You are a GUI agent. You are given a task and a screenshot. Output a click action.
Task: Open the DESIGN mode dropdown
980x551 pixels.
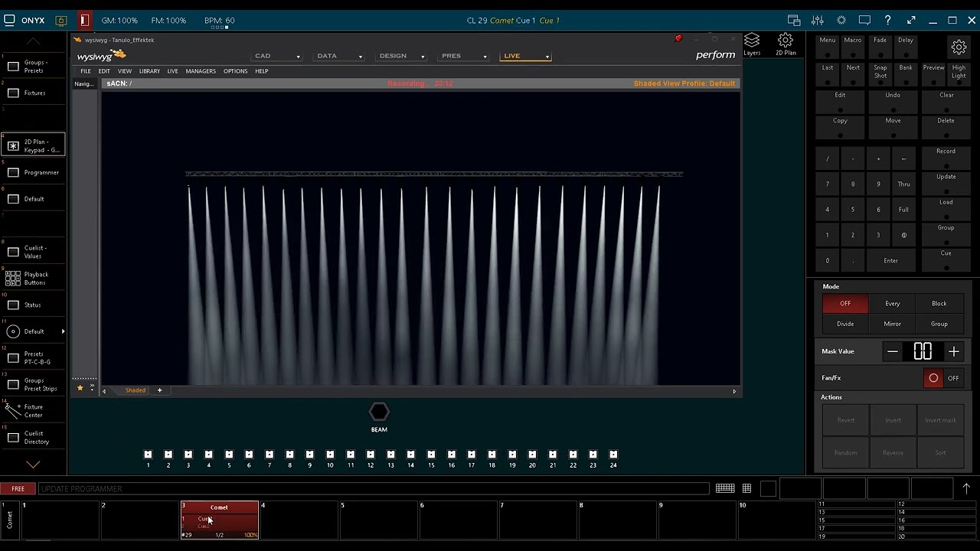[402, 56]
